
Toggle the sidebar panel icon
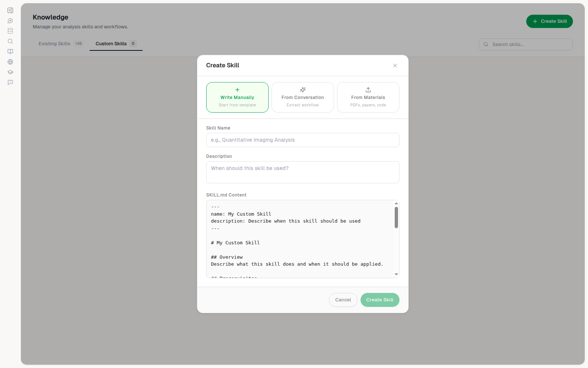(x=10, y=10)
